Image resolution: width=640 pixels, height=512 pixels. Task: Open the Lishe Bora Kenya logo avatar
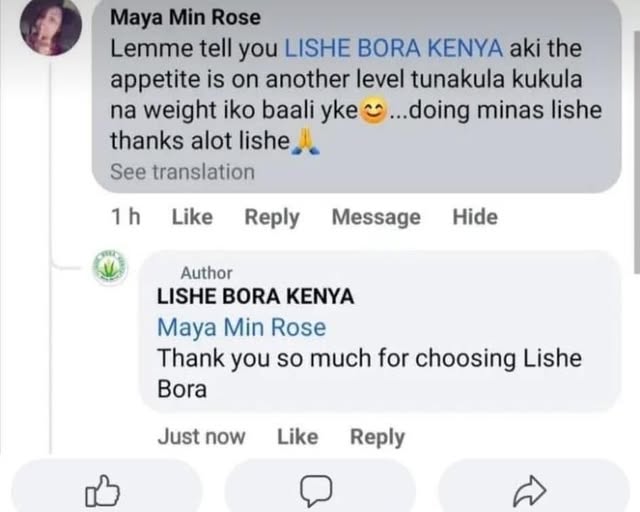(110, 268)
